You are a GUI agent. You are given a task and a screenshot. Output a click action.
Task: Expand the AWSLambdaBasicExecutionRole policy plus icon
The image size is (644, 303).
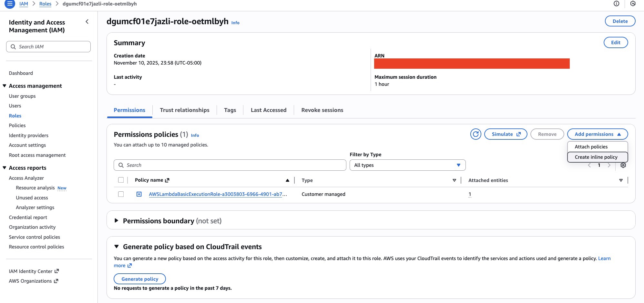(139, 194)
